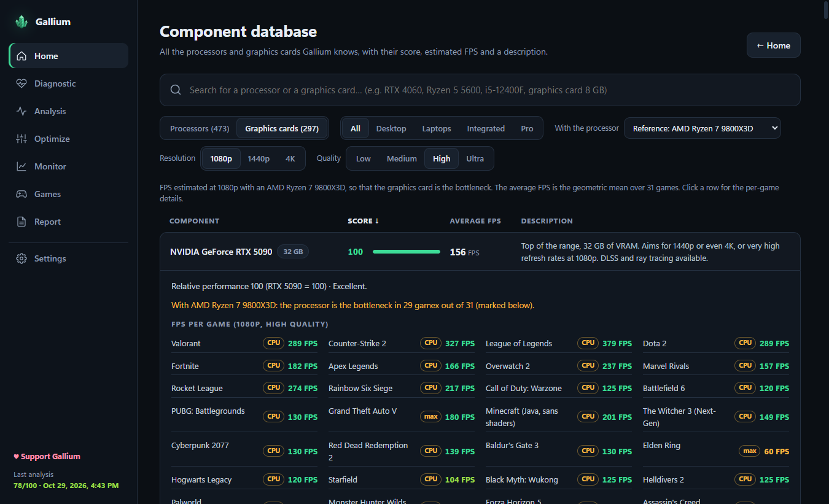
Task: Click the Home back button
Action: coord(774,45)
